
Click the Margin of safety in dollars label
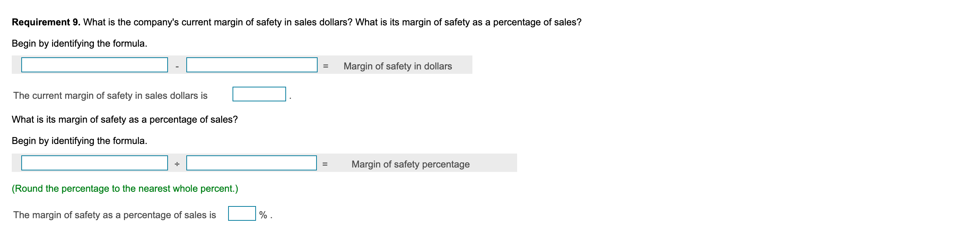398,65
